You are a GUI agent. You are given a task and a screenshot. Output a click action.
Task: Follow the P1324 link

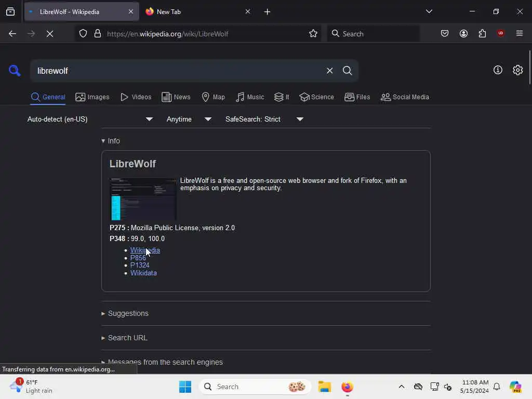pos(140,265)
